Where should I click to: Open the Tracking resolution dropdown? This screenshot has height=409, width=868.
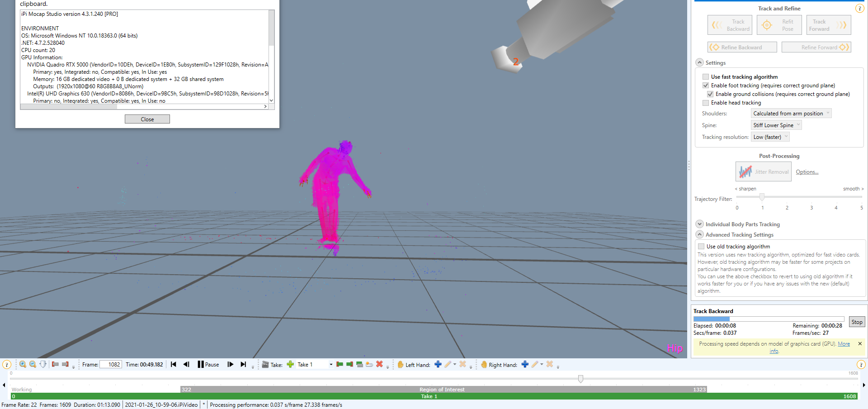pyautogui.click(x=770, y=137)
